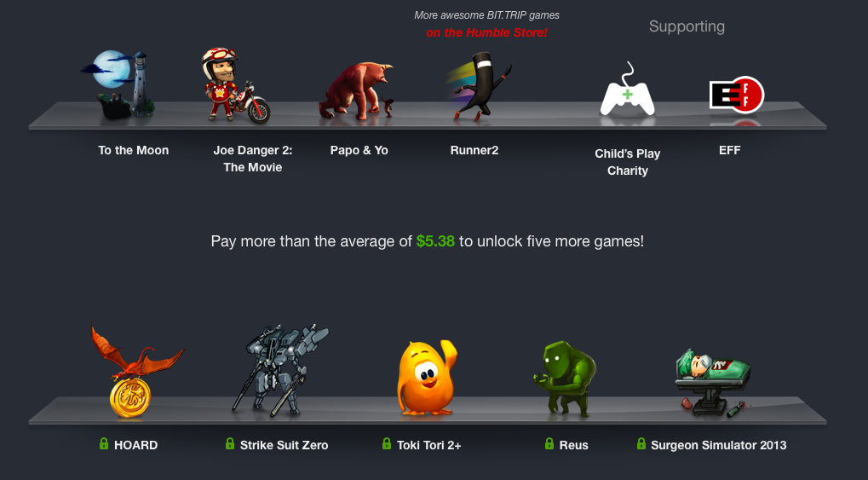Select the Joe Danger 2 motorcycle rider icon
Screen dimensions: 868x480
[235, 85]
